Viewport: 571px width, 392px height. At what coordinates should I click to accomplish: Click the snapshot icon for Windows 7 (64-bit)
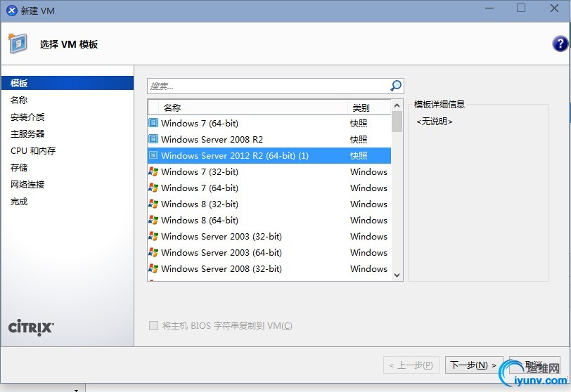point(153,123)
